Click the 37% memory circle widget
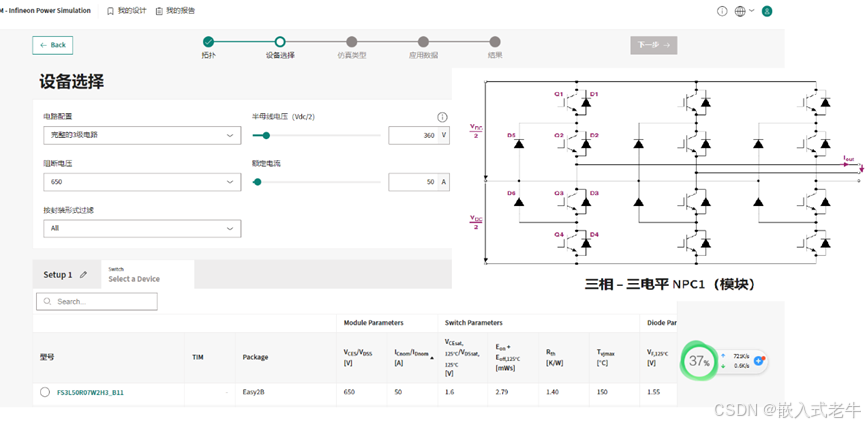The width and height of the screenshot is (865, 425). pyautogui.click(x=698, y=361)
